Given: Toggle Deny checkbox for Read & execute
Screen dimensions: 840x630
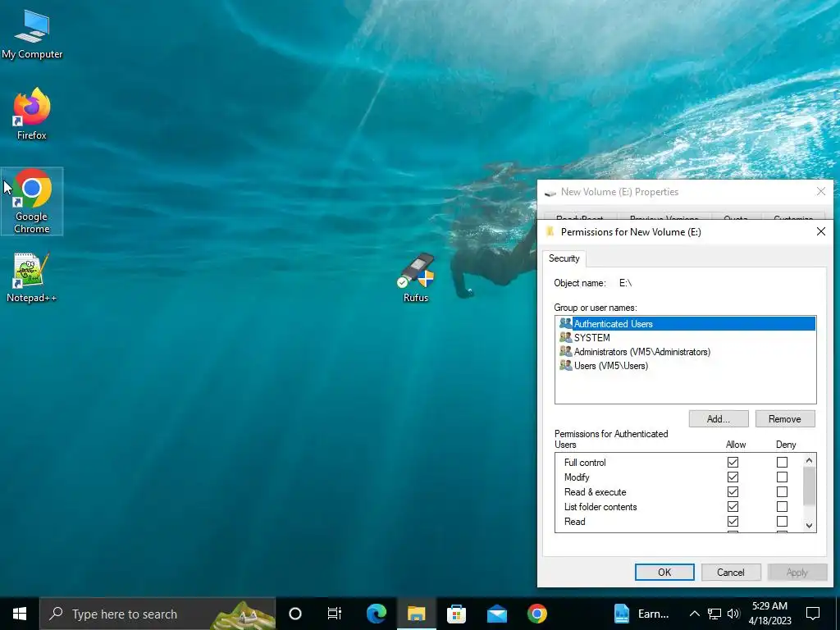Looking at the screenshot, I should click(x=782, y=491).
